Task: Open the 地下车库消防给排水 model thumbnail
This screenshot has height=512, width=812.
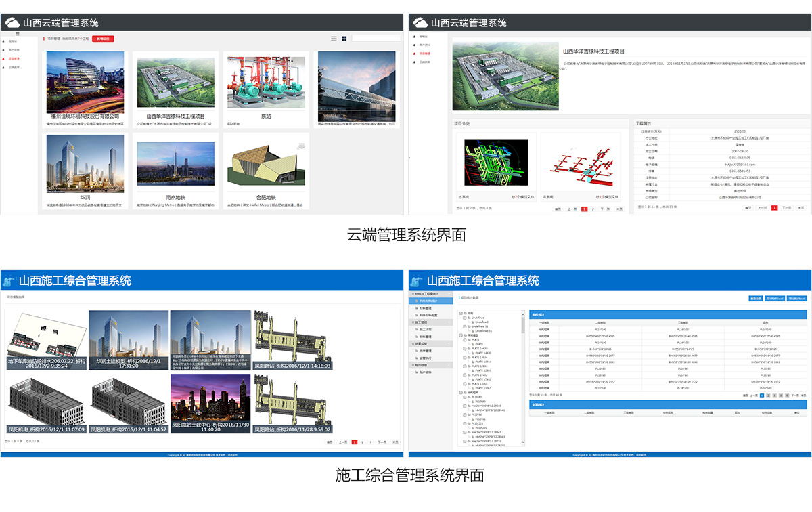Action: point(47,341)
